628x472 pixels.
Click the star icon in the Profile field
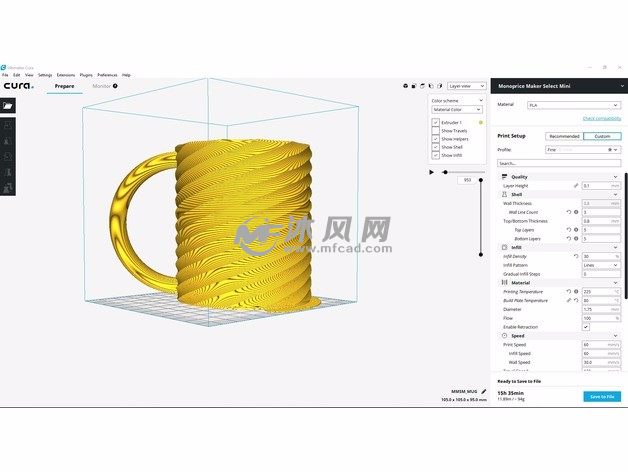(x=610, y=149)
